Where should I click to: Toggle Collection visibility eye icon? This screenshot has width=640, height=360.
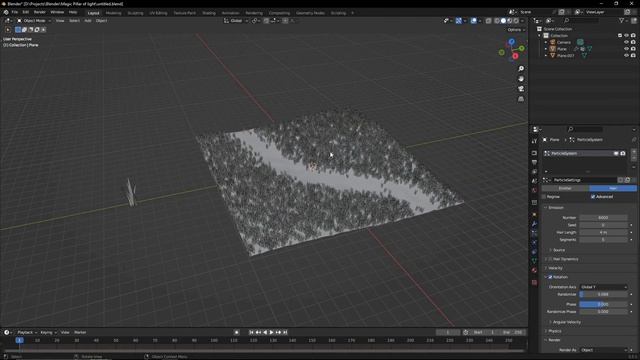(x=626, y=36)
